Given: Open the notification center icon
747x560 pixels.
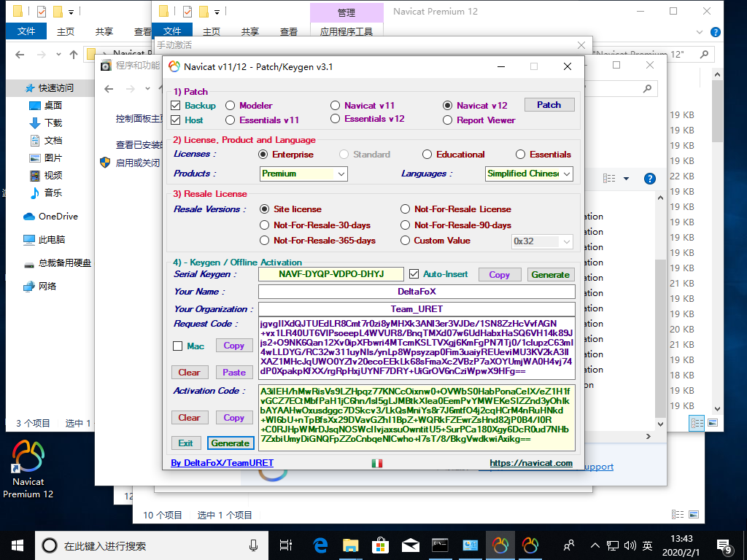Looking at the screenshot, I should 724,546.
